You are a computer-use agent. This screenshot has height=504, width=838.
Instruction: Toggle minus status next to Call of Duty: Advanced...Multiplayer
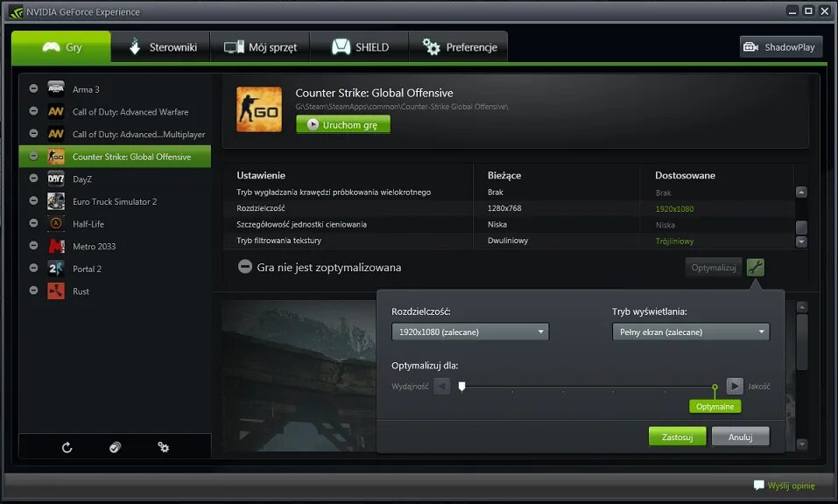click(x=33, y=133)
